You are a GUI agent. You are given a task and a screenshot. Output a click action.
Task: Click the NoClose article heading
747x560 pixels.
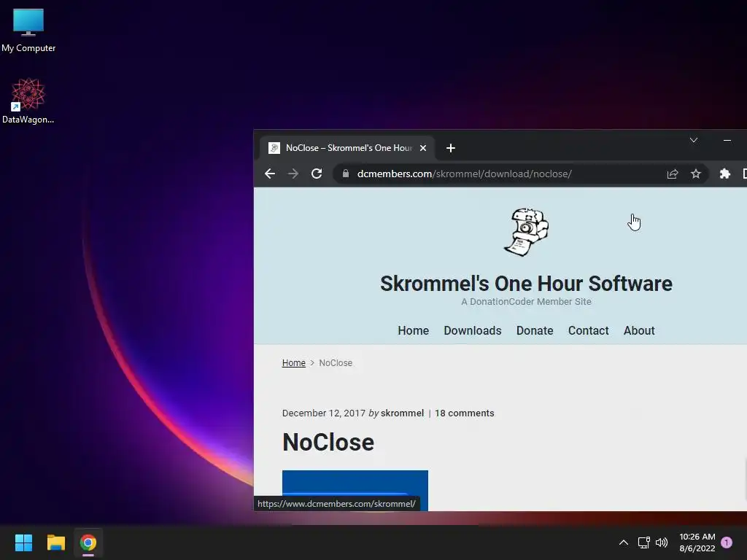[328, 443]
